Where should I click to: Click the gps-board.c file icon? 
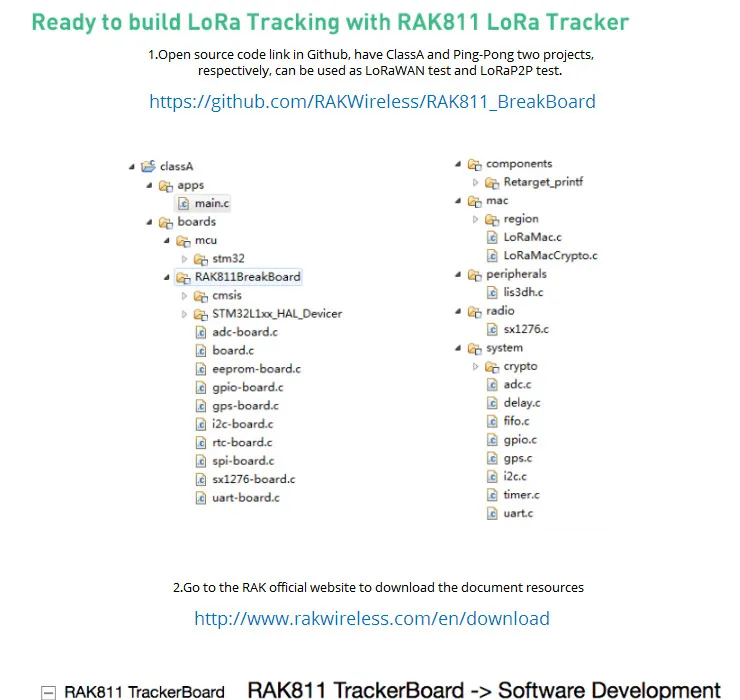201,406
